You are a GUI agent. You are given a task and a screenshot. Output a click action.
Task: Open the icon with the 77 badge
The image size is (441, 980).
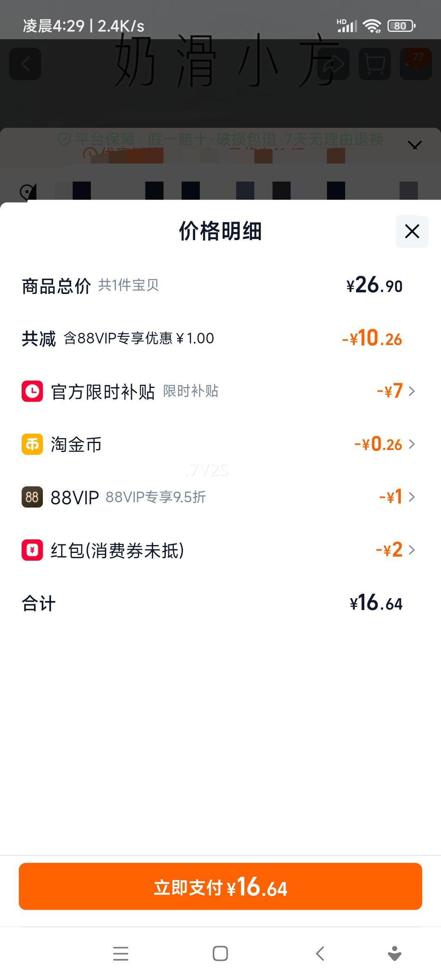coord(416,64)
